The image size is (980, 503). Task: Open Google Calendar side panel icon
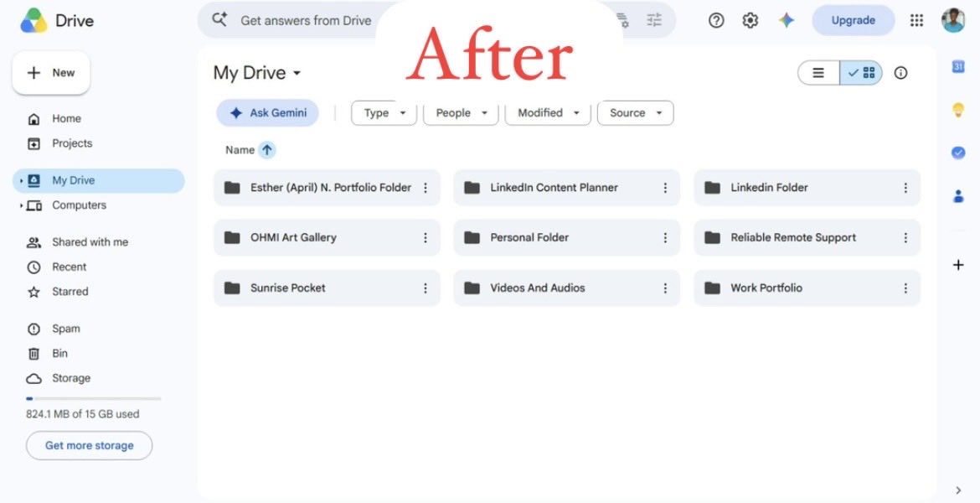click(x=958, y=66)
